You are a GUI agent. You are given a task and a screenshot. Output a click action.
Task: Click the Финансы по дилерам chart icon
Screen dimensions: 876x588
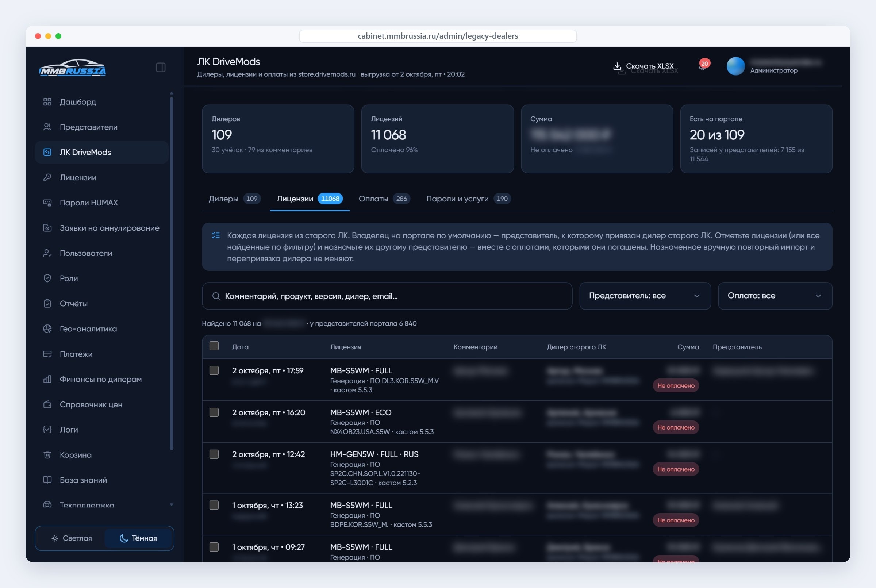pyautogui.click(x=47, y=379)
